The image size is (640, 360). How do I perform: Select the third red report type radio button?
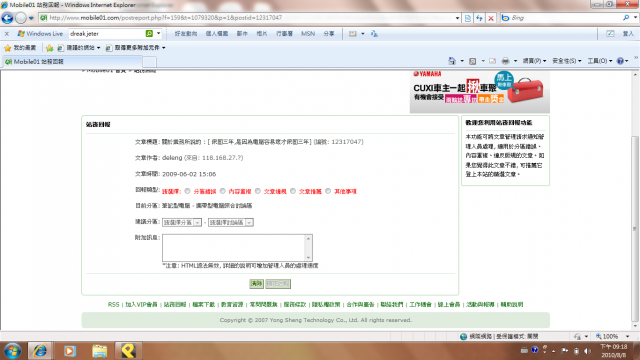[258, 191]
